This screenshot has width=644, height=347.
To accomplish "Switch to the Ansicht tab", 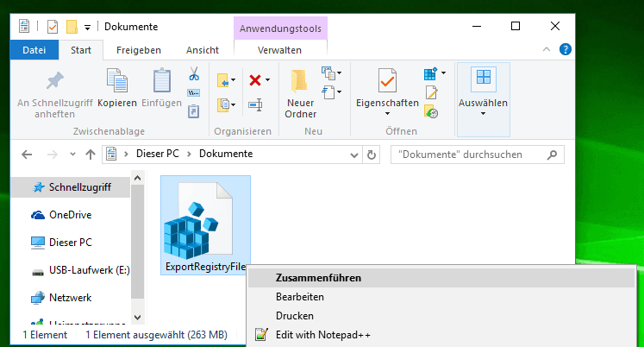I will click(x=203, y=50).
